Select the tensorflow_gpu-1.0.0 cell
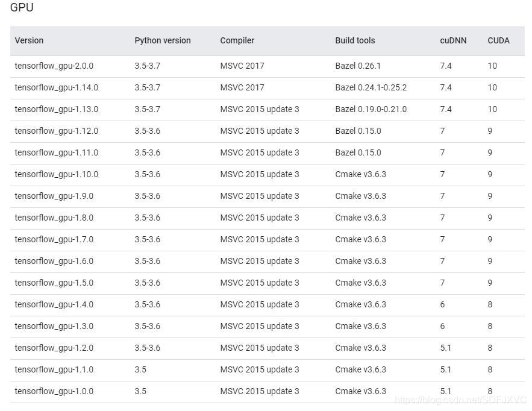 (x=54, y=392)
